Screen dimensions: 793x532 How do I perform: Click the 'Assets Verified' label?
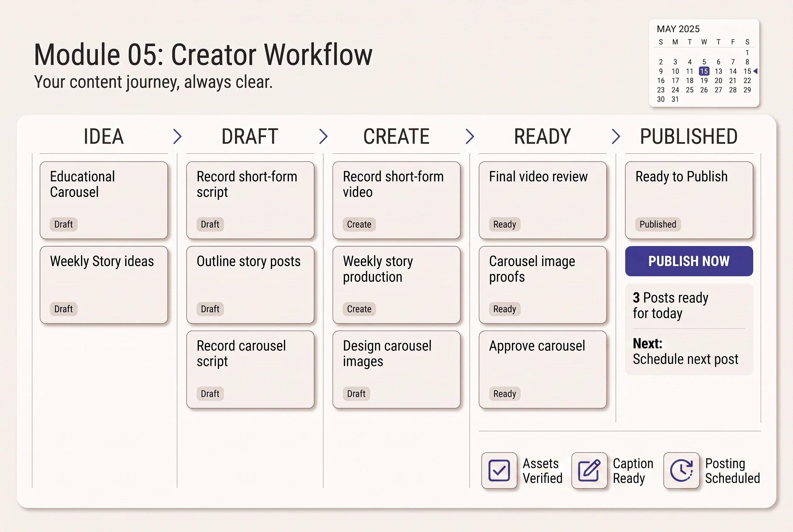coord(542,471)
